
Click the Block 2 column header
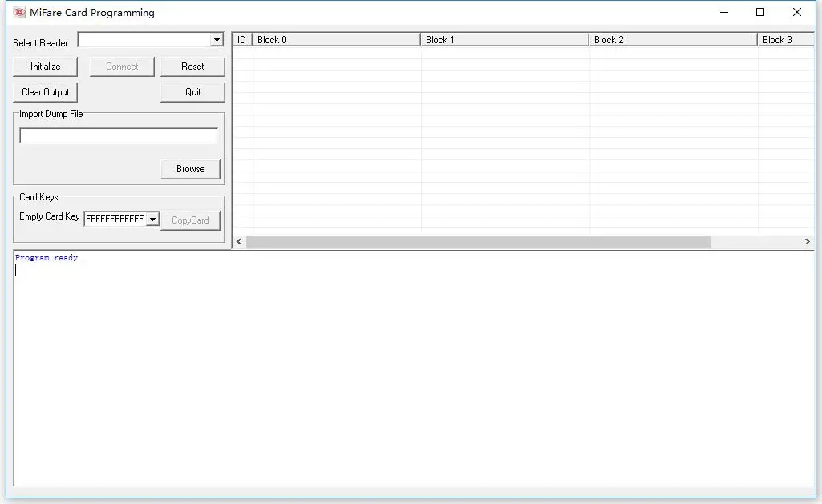673,40
